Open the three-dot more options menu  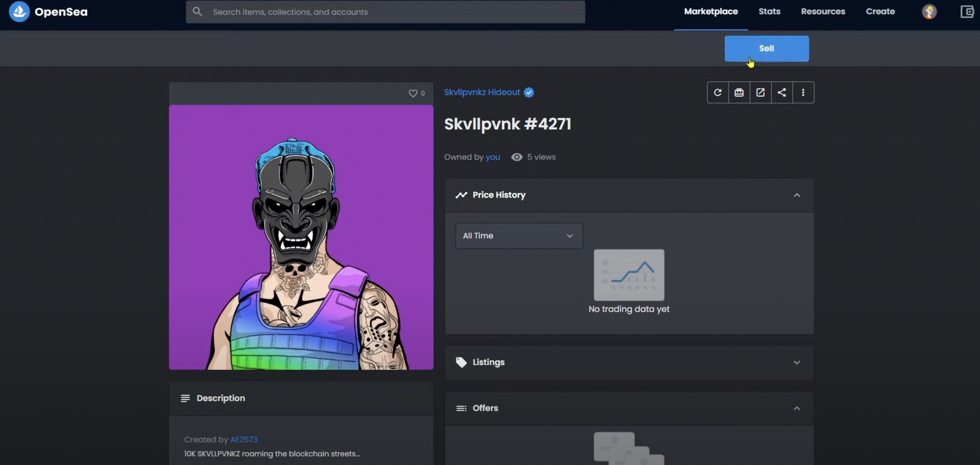click(803, 92)
